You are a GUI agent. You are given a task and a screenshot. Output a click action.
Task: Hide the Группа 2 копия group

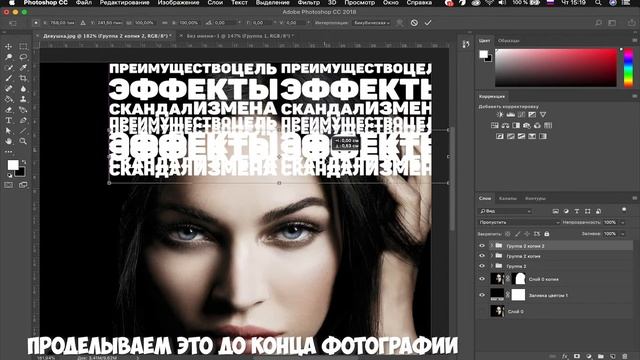tap(482, 256)
